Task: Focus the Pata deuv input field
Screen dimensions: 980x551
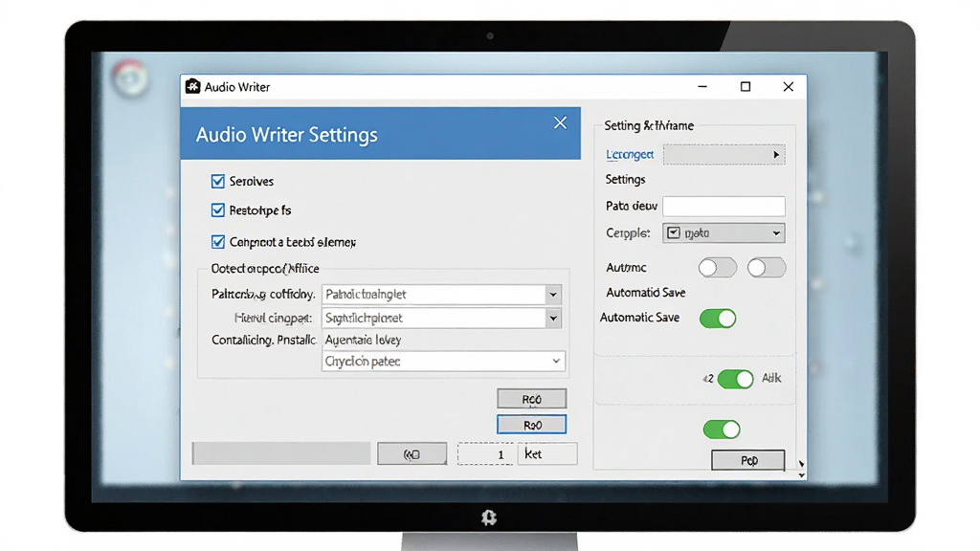Action: (x=724, y=207)
